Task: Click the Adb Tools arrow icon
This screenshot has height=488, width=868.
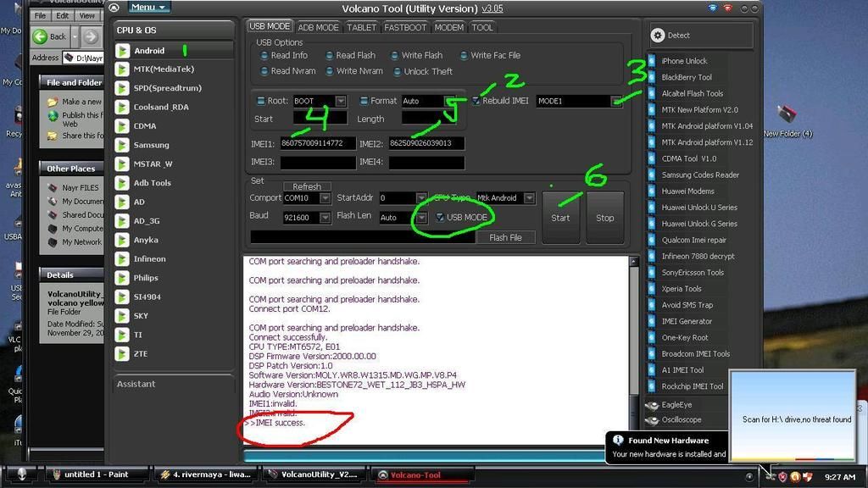Action: pyautogui.click(x=122, y=183)
